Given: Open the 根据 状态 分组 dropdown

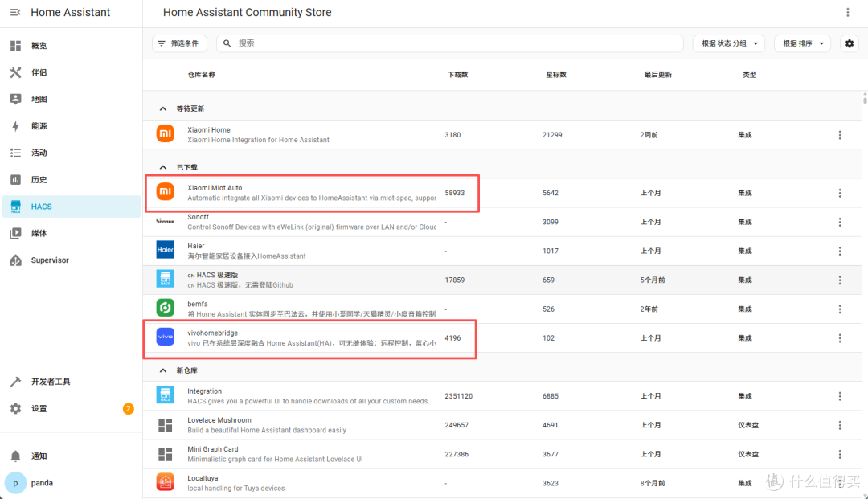Looking at the screenshot, I should point(728,43).
